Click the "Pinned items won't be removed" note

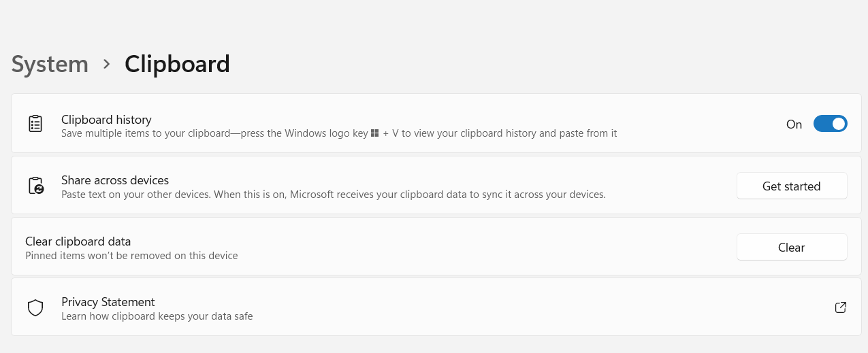tap(131, 256)
